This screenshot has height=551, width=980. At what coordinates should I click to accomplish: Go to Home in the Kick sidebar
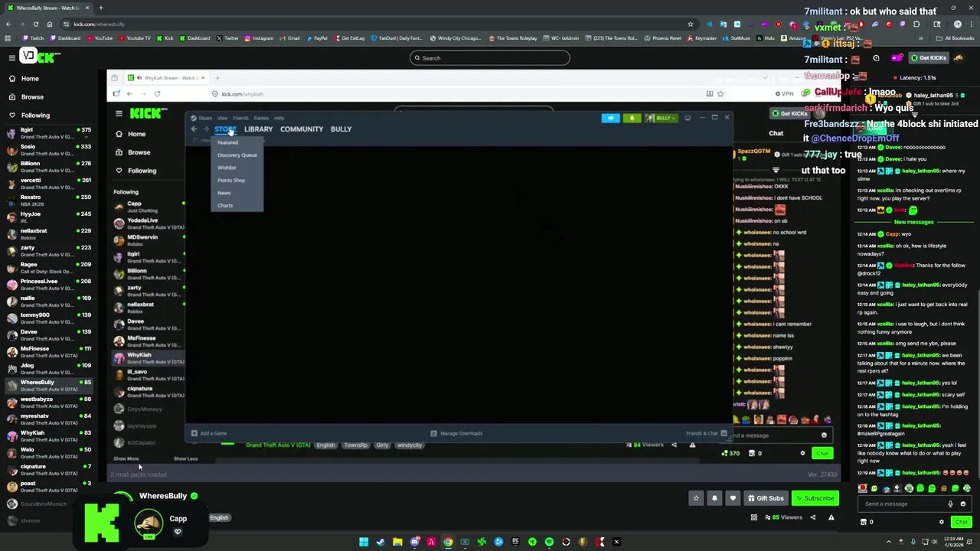point(30,79)
